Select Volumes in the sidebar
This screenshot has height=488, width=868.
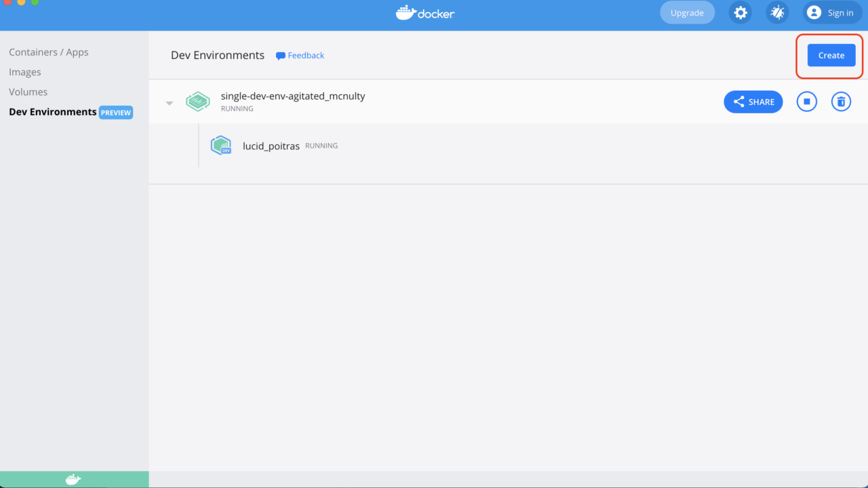click(x=28, y=91)
